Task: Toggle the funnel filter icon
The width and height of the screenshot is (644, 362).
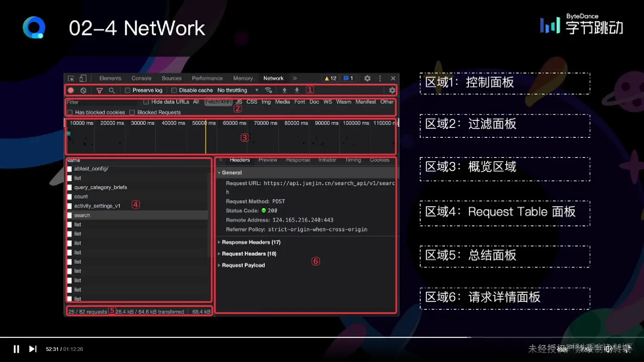Action: pos(99,91)
